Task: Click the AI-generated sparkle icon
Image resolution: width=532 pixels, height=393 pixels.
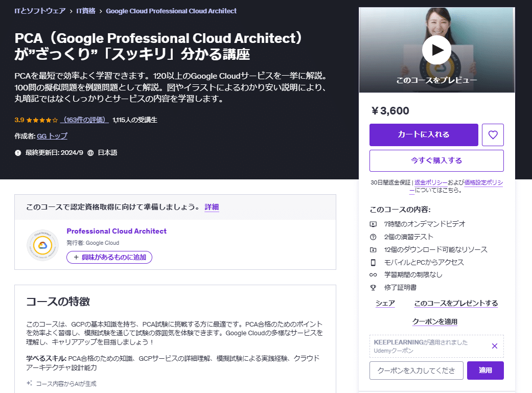Action: (x=30, y=383)
